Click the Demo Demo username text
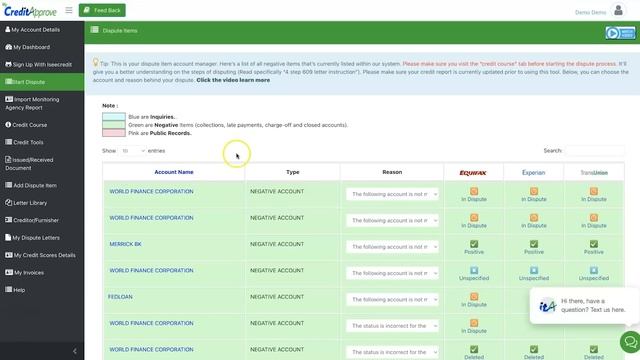Screen dimensions: 640x360 coord(590,12)
